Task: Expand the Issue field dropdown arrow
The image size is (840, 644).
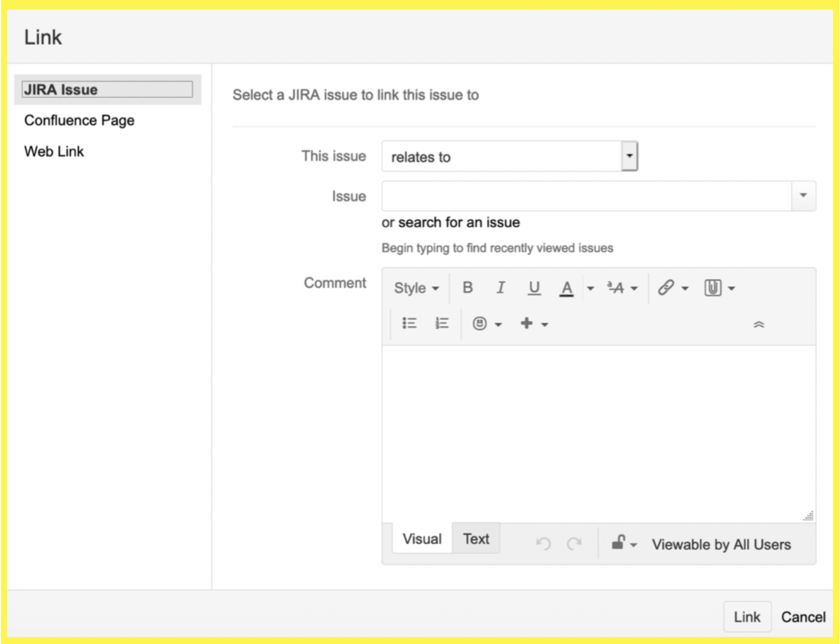Action: pyautogui.click(x=804, y=195)
